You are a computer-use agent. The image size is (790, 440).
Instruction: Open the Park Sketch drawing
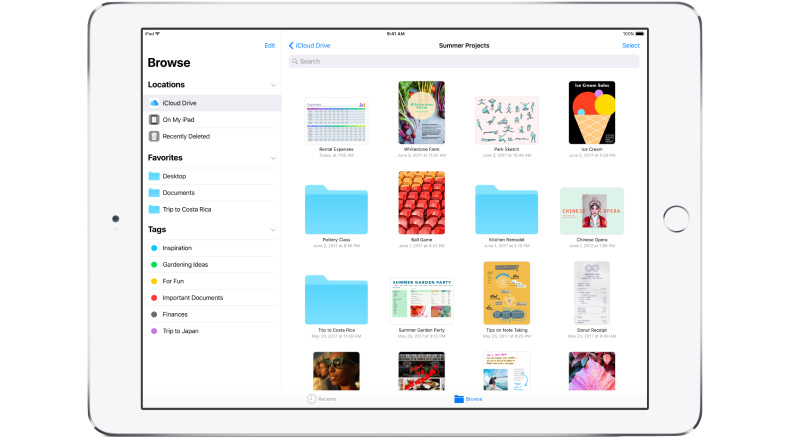(506, 121)
